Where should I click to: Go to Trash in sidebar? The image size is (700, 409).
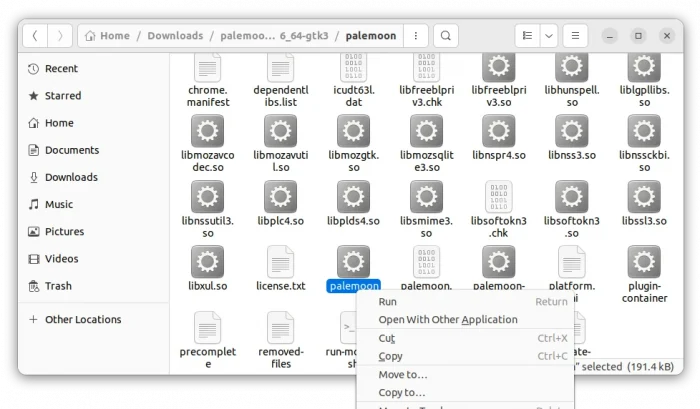[x=58, y=286]
